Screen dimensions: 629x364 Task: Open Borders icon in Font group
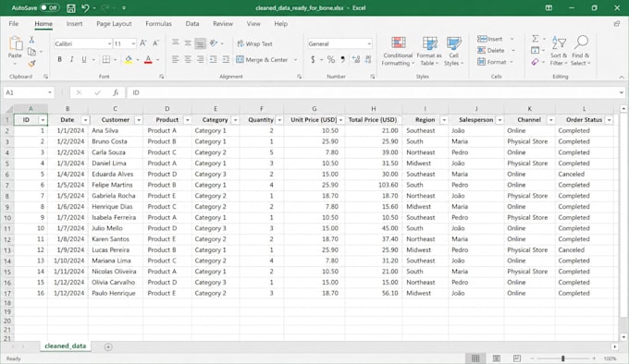tap(106, 60)
